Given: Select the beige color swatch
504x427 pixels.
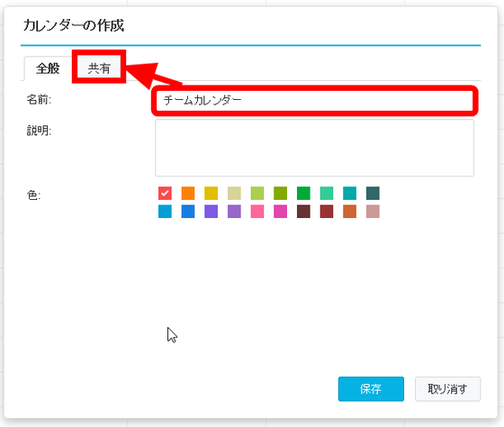Looking at the screenshot, I should point(234,193).
